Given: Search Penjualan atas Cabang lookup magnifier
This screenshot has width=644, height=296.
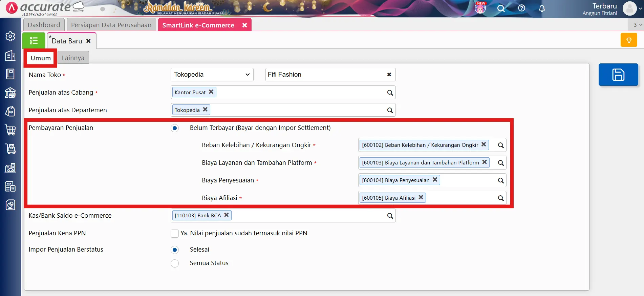Looking at the screenshot, I should pos(390,93).
